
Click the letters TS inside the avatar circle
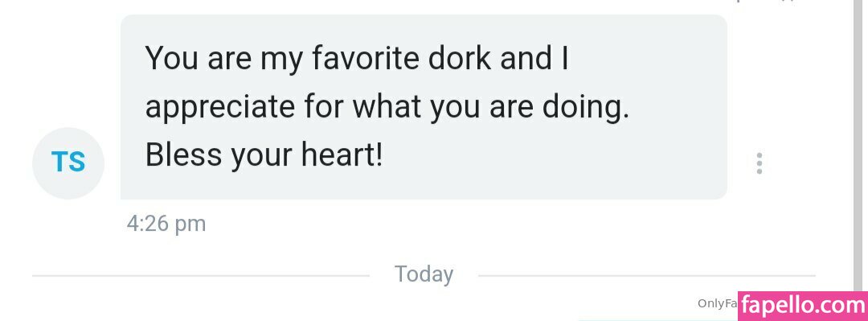[68, 163]
